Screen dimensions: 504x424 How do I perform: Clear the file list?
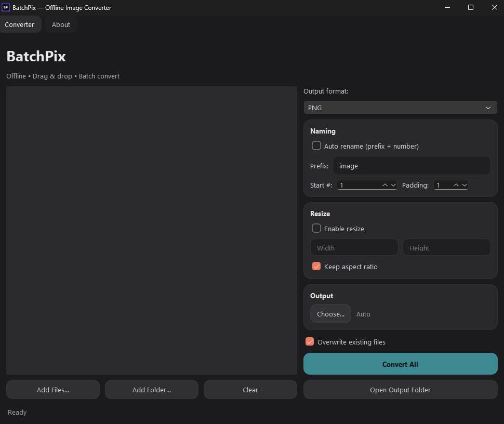click(250, 390)
